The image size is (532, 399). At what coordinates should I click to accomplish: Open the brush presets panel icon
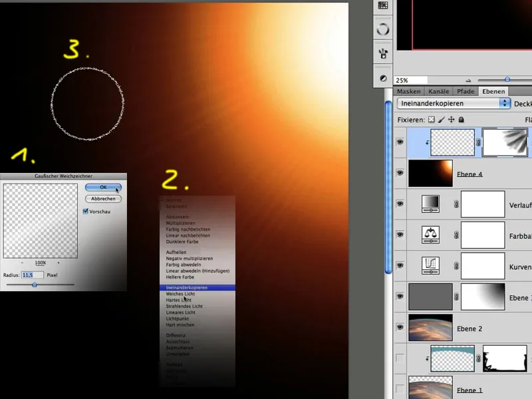point(383,54)
